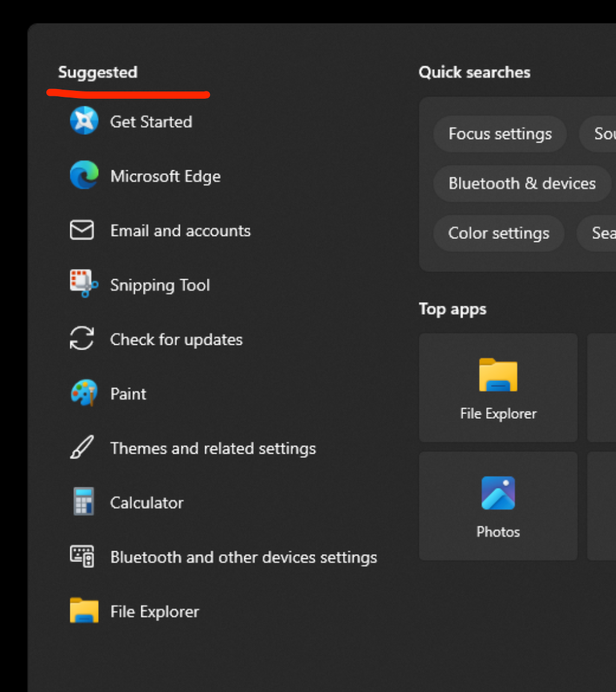Launch Microsoft Edge
The width and height of the screenshot is (616, 692).
tap(165, 176)
